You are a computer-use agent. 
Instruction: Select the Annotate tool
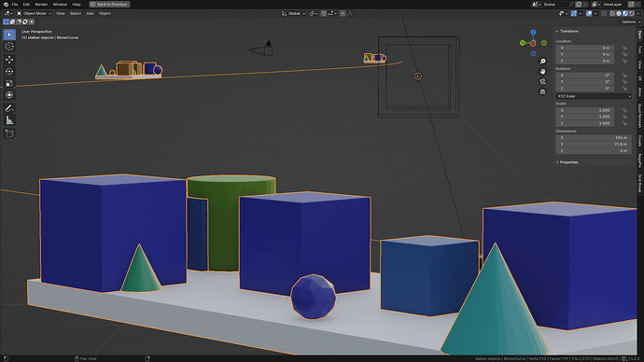click(9, 108)
